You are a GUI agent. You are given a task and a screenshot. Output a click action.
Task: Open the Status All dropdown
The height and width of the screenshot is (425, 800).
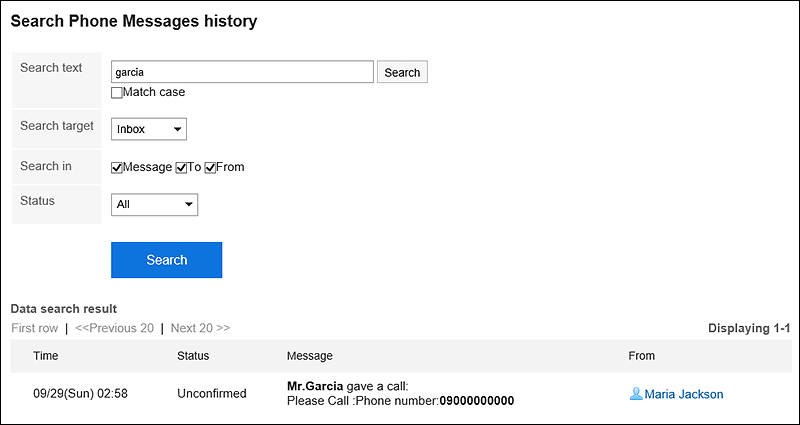tap(155, 204)
